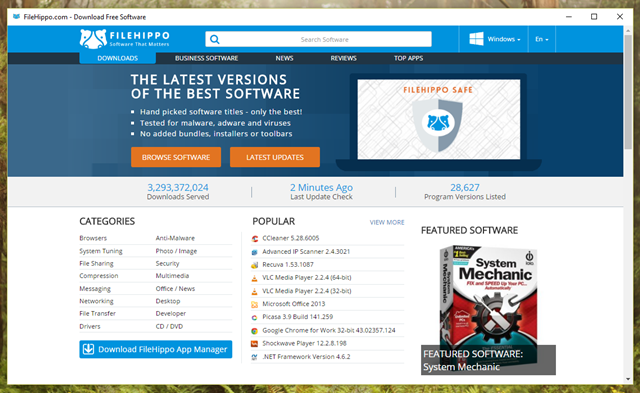Click the Search Software input field
Screen dimensions: 640x393
tap(318, 39)
